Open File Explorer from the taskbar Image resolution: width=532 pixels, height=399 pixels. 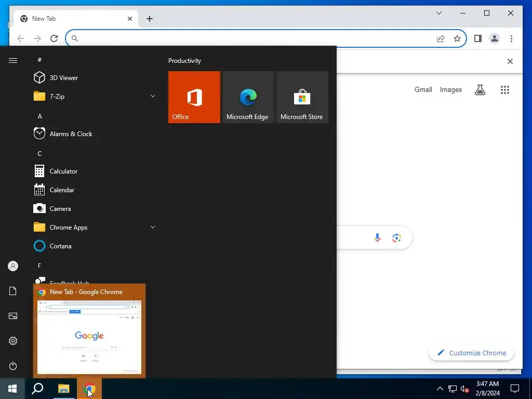(x=63, y=389)
